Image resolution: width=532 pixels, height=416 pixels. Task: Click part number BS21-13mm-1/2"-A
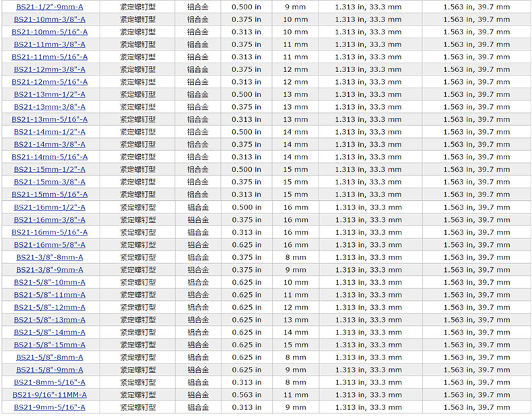pos(50,94)
